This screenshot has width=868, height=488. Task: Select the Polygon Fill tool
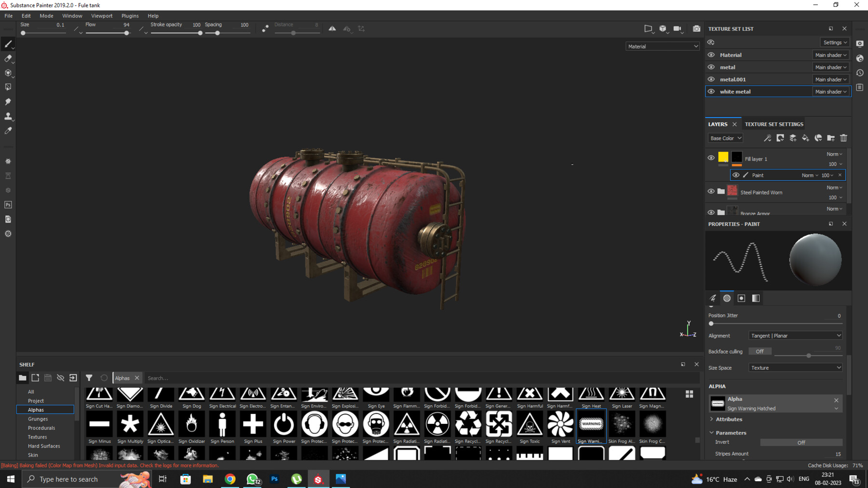[8, 87]
